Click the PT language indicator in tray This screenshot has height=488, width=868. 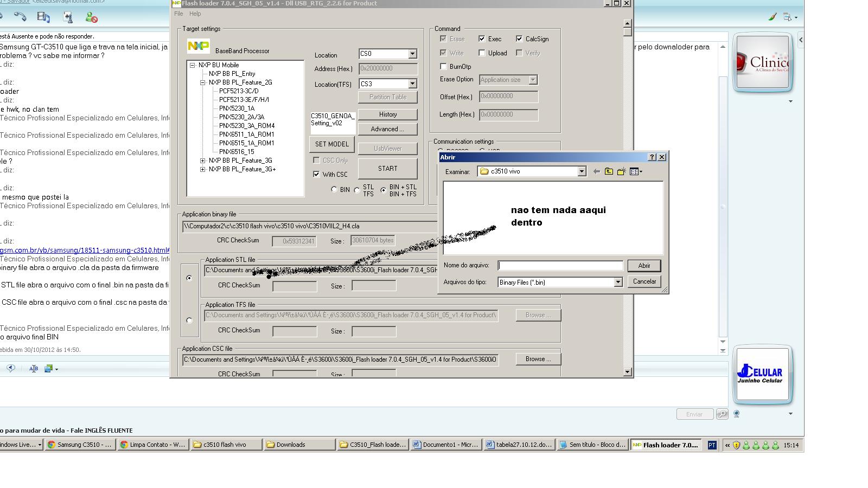pyautogui.click(x=712, y=445)
